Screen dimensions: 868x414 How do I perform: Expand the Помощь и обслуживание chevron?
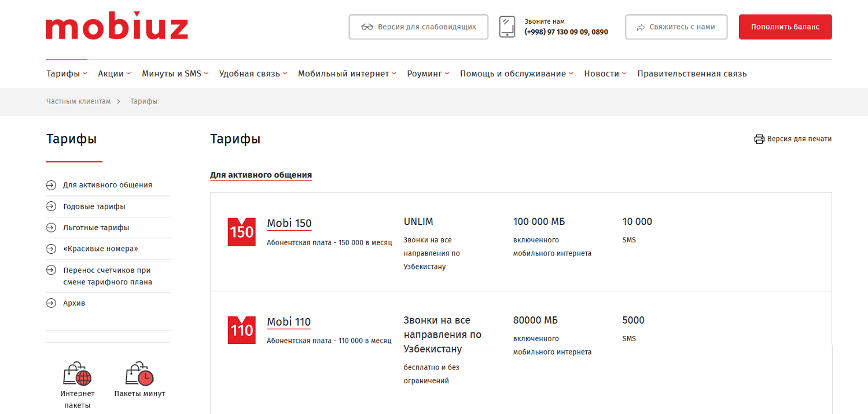571,73
